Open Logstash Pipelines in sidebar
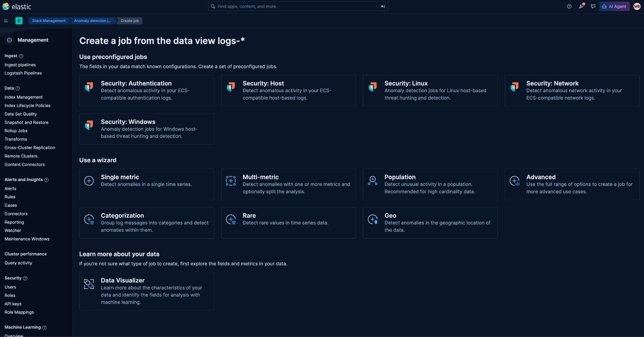This screenshot has width=644, height=337. [x=23, y=73]
